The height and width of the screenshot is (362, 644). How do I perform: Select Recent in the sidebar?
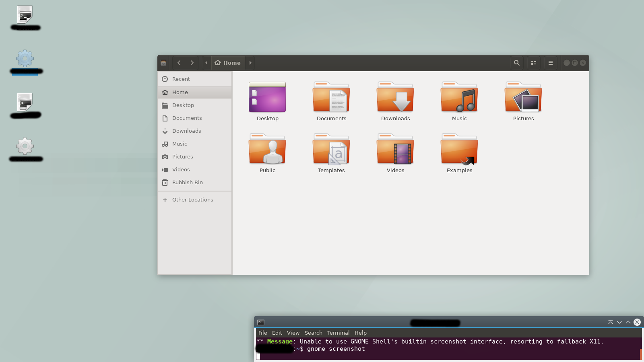click(195, 79)
